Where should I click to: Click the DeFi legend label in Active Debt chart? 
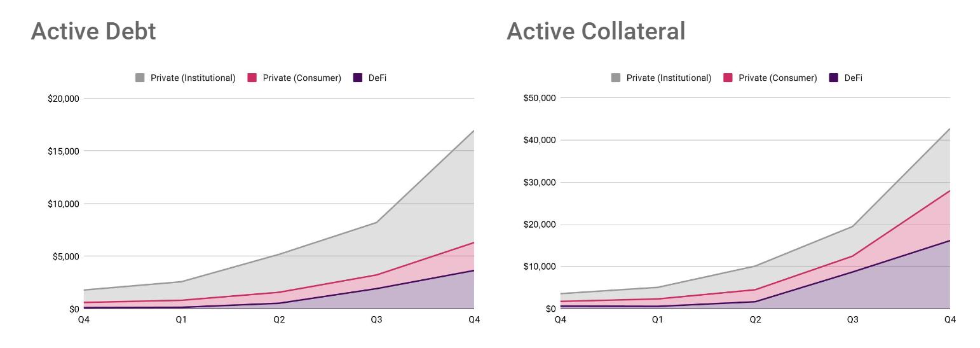coord(378,78)
